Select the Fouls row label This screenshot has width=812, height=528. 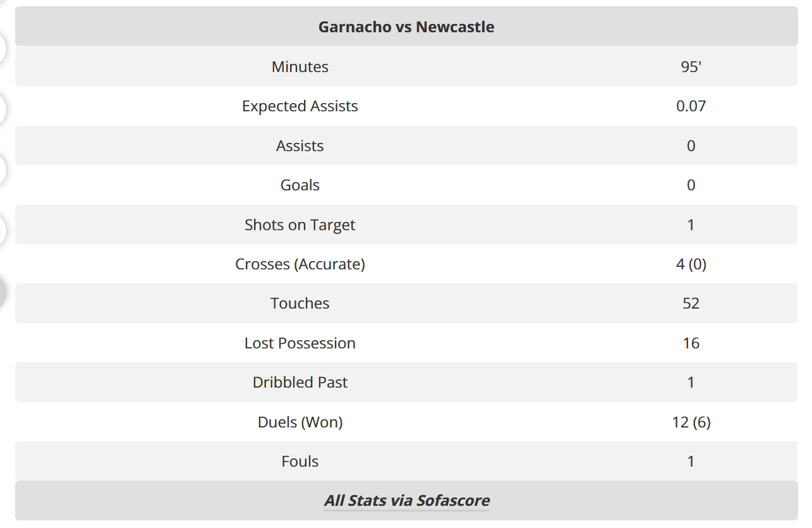pyautogui.click(x=300, y=462)
